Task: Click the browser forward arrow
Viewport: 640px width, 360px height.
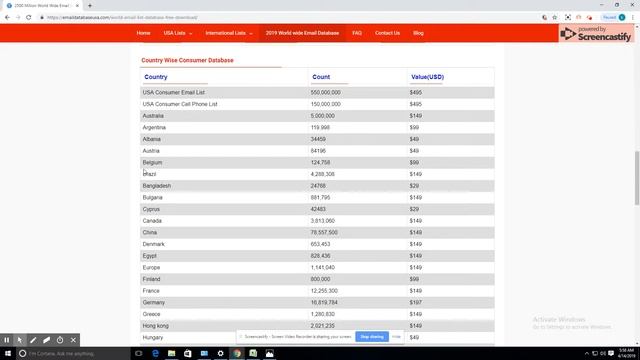Action: click(18, 18)
